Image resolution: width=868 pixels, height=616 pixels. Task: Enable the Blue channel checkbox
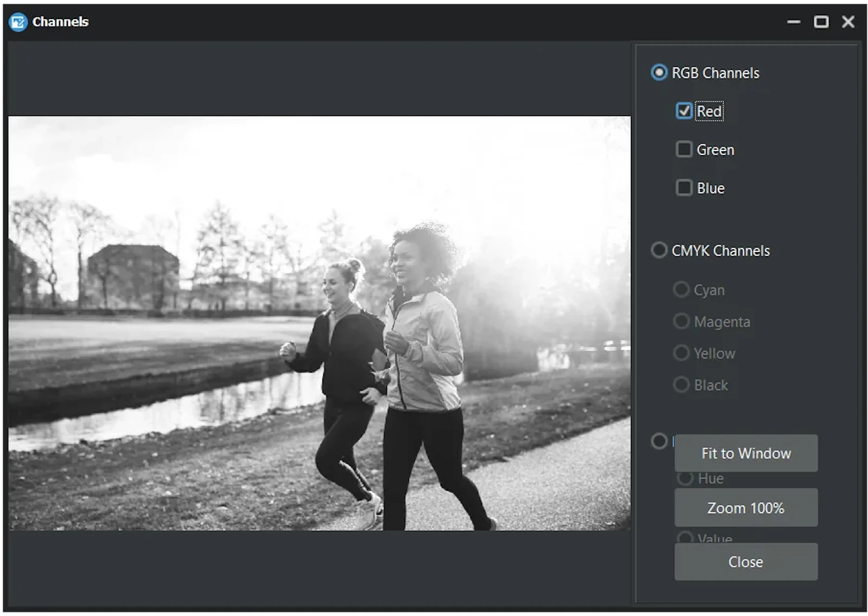point(684,188)
